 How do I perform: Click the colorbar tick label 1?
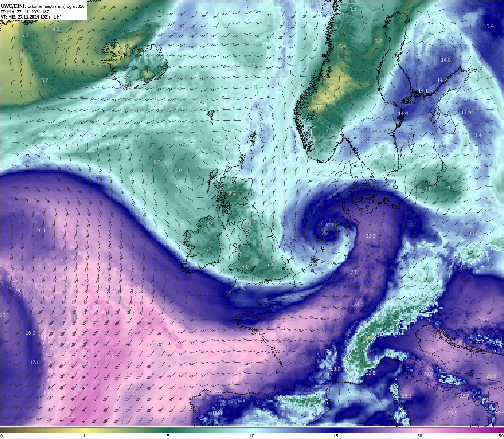[84, 436]
